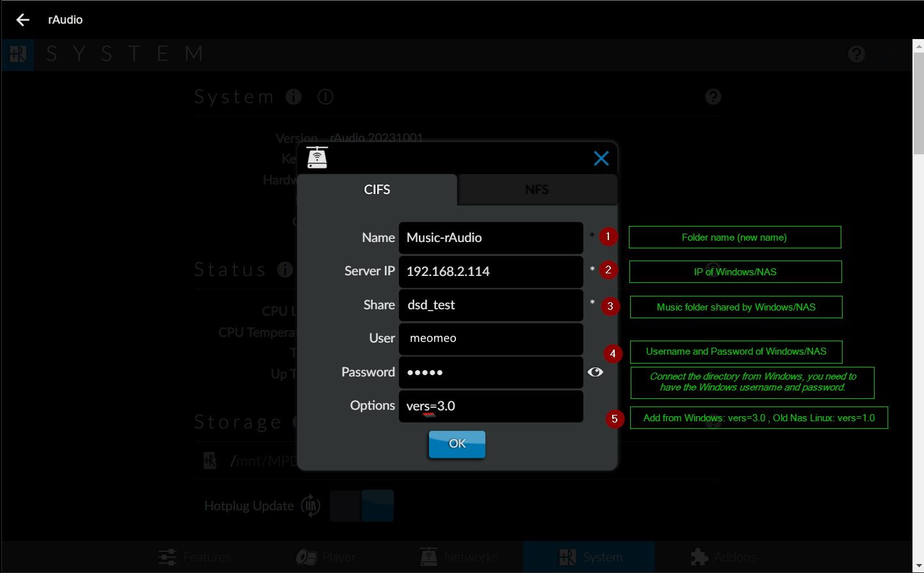Click the Options field containing vers=3.0
Image resolution: width=924 pixels, height=573 pixels.
(x=491, y=406)
